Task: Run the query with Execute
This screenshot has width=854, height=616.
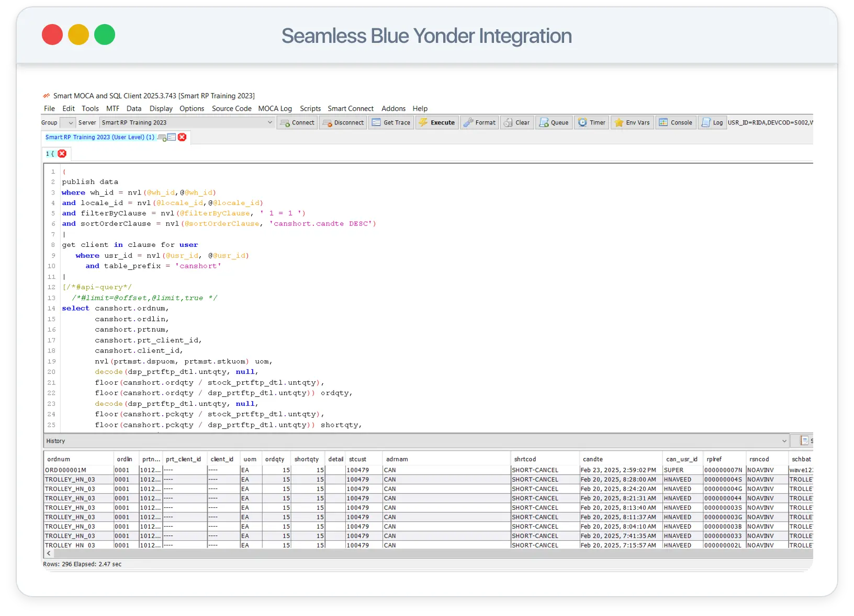Action: pyautogui.click(x=437, y=122)
